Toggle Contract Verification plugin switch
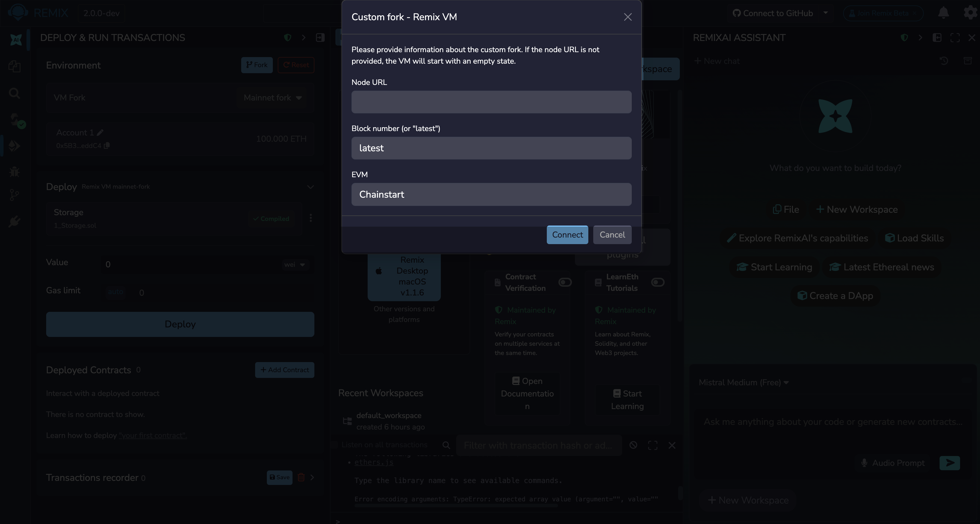 pyautogui.click(x=565, y=282)
